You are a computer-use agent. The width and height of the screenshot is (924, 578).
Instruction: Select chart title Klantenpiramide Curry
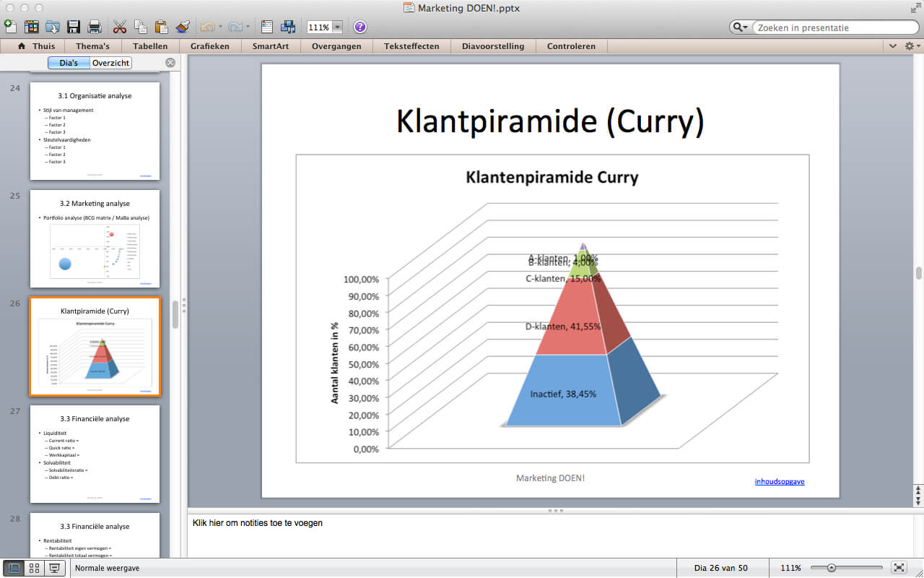[552, 177]
